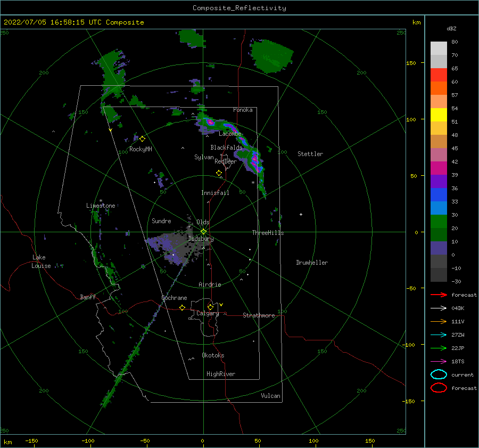The width and height of the screenshot is (479, 448).
Task: Select the yellow diamond marker below RedDeer
Action: pos(219,173)
